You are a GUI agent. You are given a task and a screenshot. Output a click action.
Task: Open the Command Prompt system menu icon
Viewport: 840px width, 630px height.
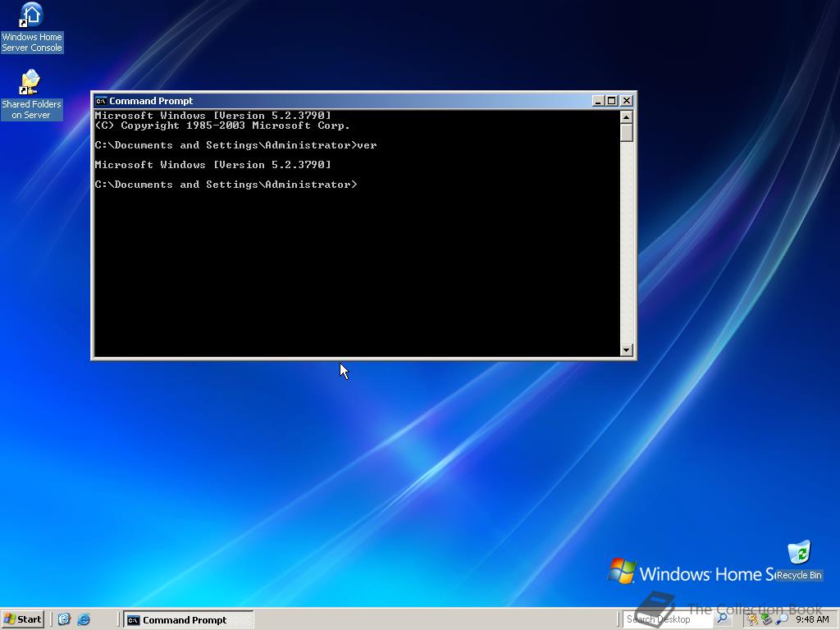tap(101, 101)
